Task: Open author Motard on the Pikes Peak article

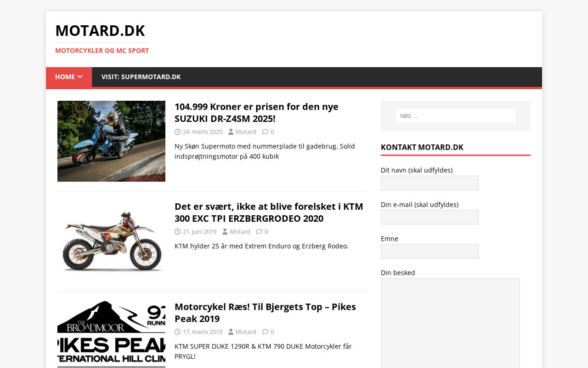Action: tap(246, 332)
